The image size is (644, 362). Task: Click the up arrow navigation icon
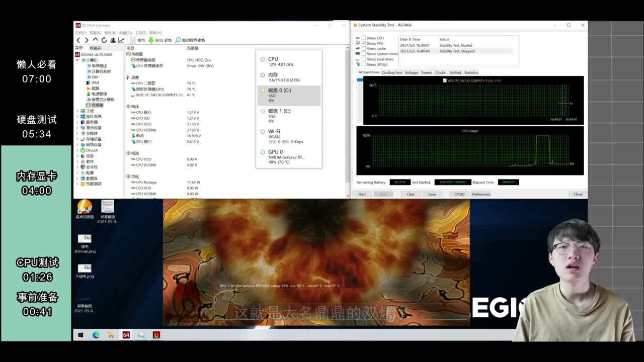(96, 40)
